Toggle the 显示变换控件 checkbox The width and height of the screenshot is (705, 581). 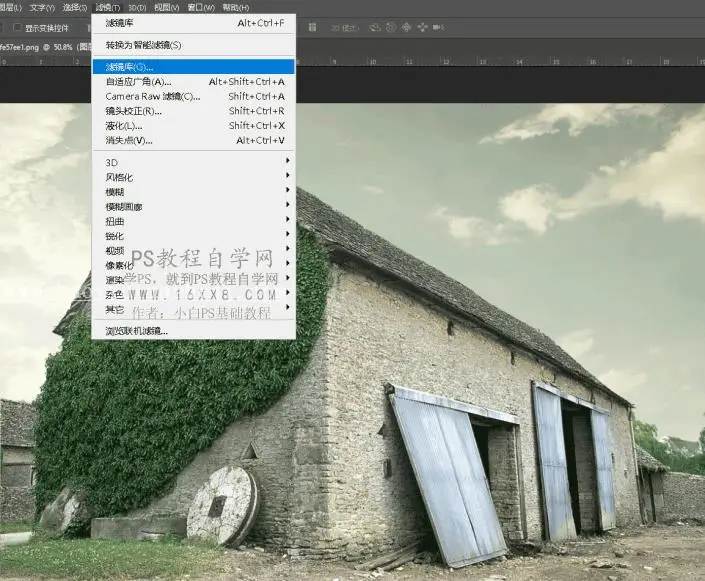coord(18,27)
